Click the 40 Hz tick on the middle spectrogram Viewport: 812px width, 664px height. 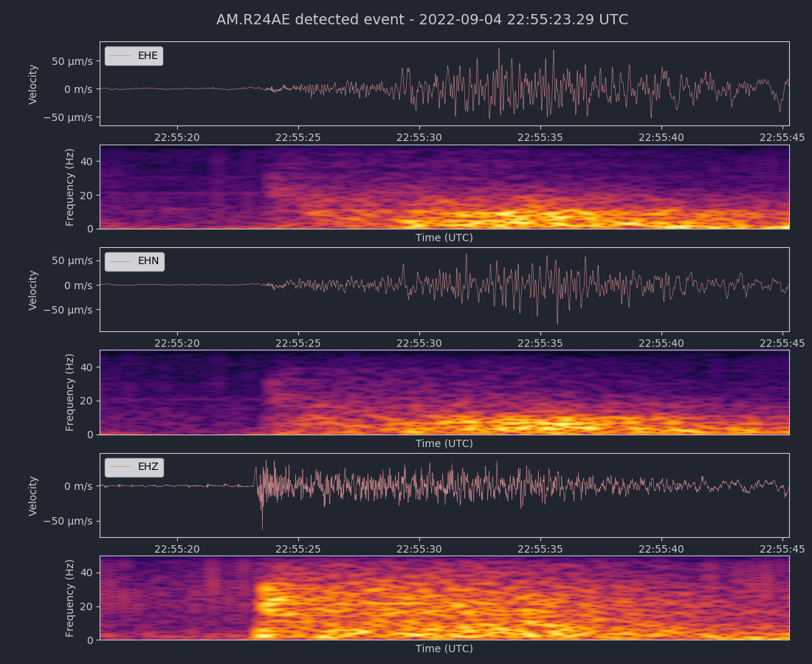86,367
